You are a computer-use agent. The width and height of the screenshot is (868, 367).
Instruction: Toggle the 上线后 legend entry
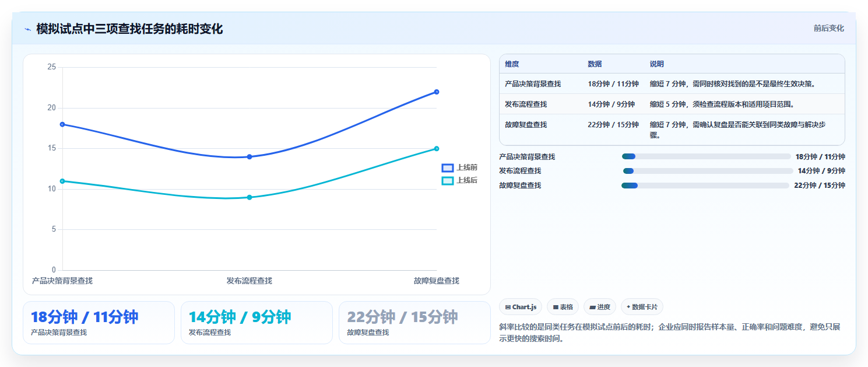tap(459, 180)
